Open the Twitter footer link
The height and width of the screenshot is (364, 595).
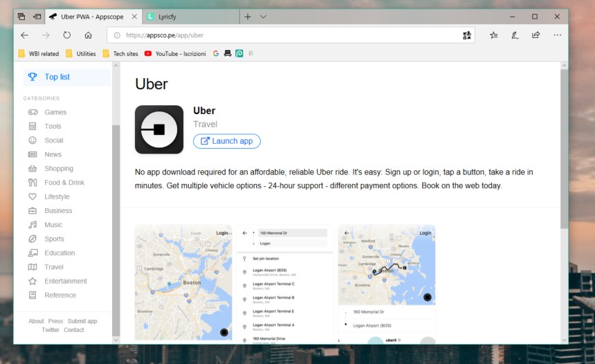click(x=51, y=330)
